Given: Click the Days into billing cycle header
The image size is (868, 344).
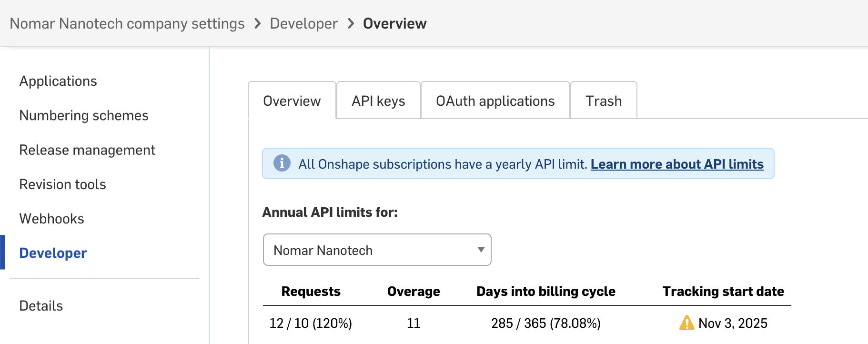Looking at the screenshot, I should [546, 291].
